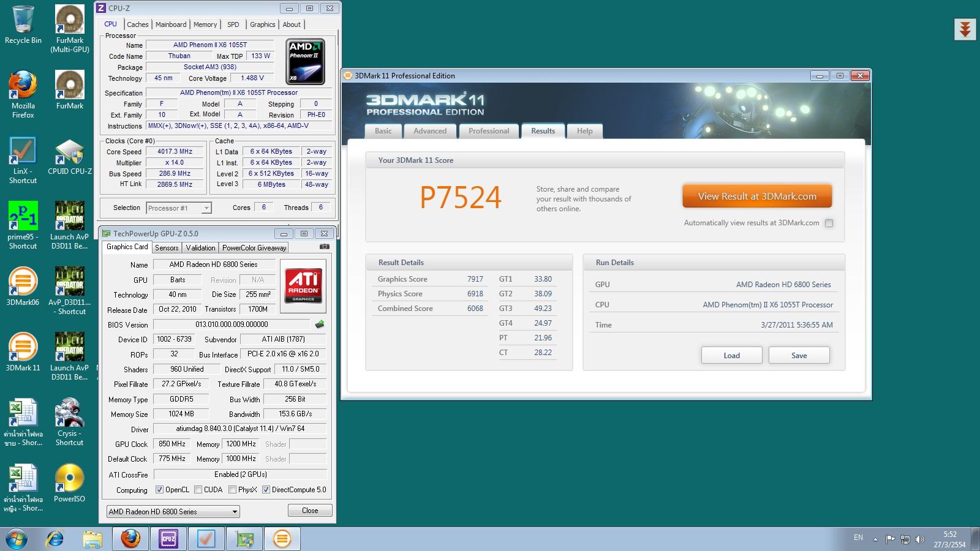Open AvP_D3D11 shortcut icon
Viewport: 980px width, 551px height.
pos(70,290)
